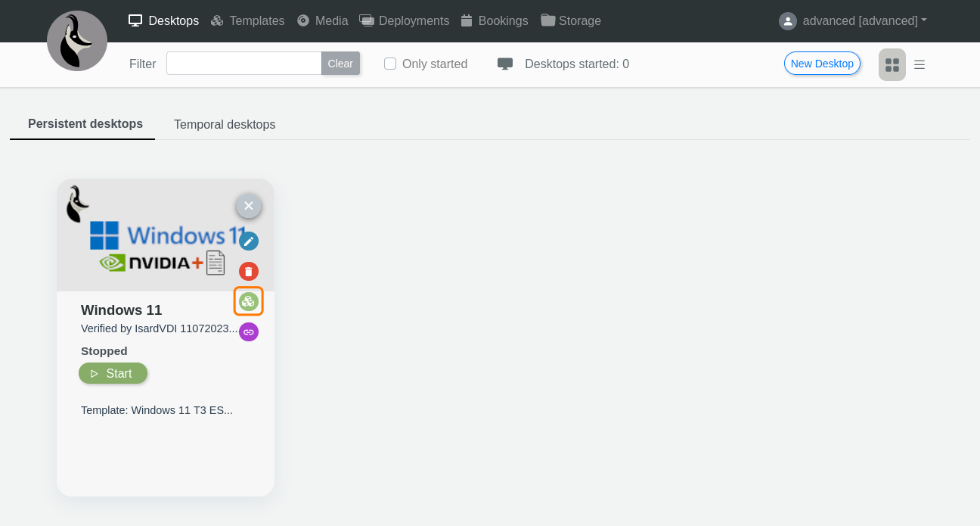Click the red trash delete icon
This screenshot has height=526, width=980.
pos(249,271)
